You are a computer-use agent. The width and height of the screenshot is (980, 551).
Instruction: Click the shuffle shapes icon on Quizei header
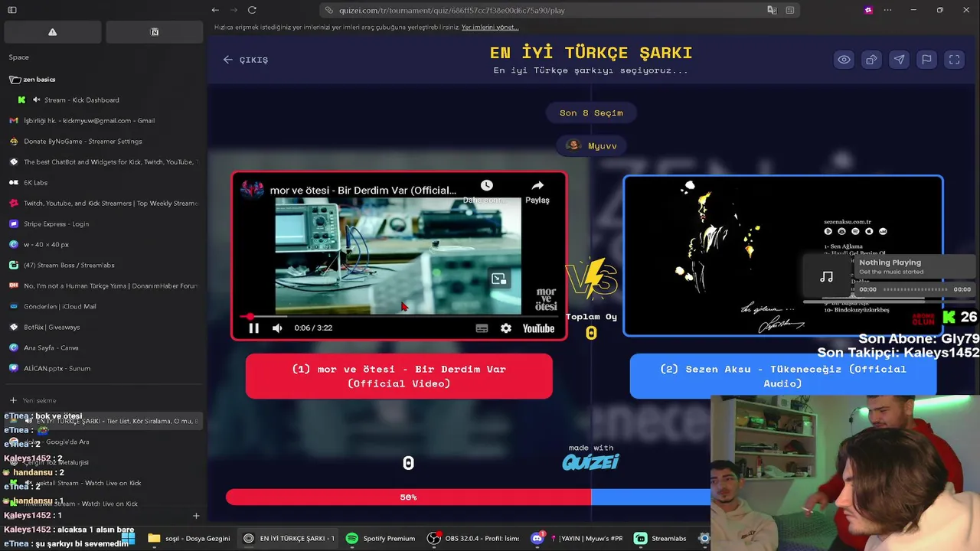[871, 60]
